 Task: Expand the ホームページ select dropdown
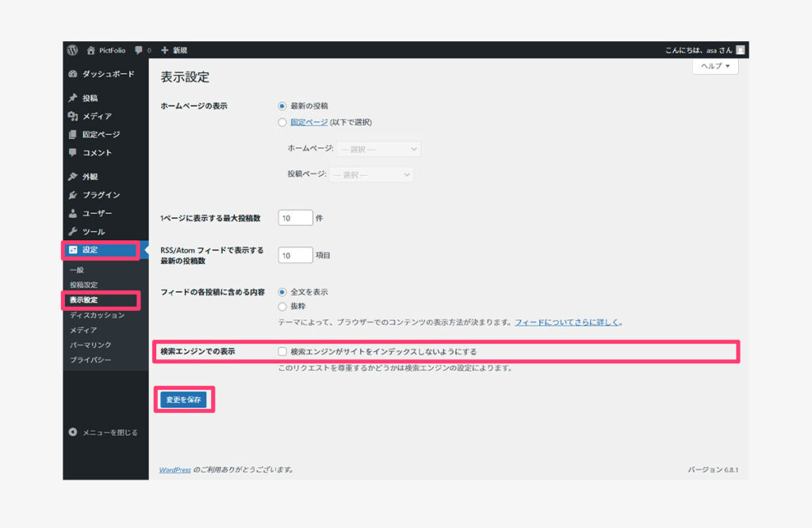coord(378,149)
